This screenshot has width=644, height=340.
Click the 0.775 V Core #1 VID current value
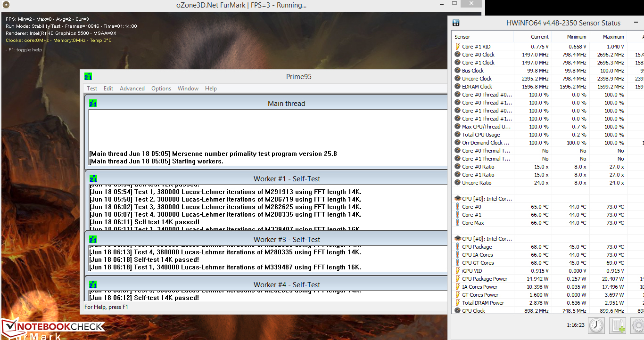pyautogui.click(x=540, y=47)
